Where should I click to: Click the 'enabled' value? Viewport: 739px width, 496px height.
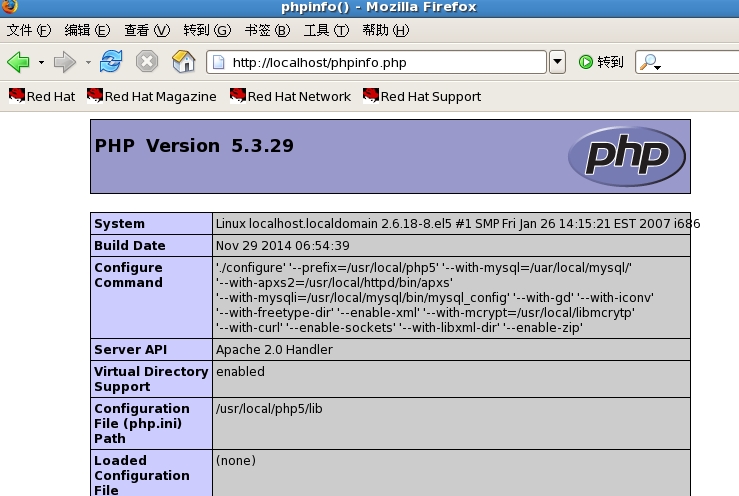click(240, 372)
